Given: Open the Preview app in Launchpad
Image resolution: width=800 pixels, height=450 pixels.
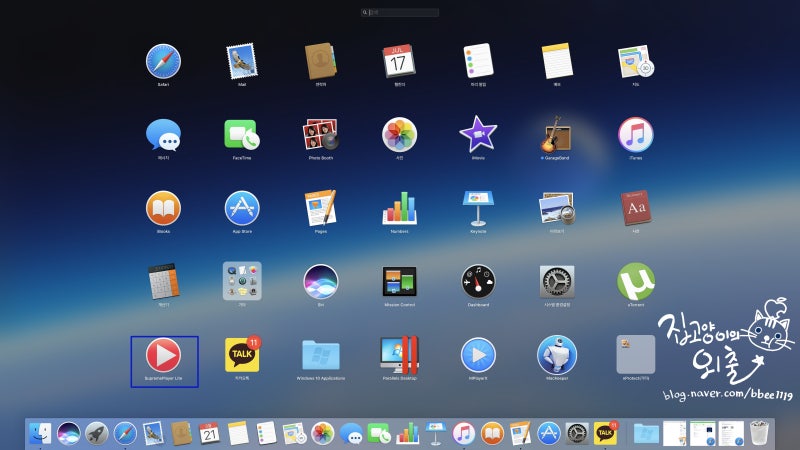Looking at the screenshot, I should tap(557, 208).
